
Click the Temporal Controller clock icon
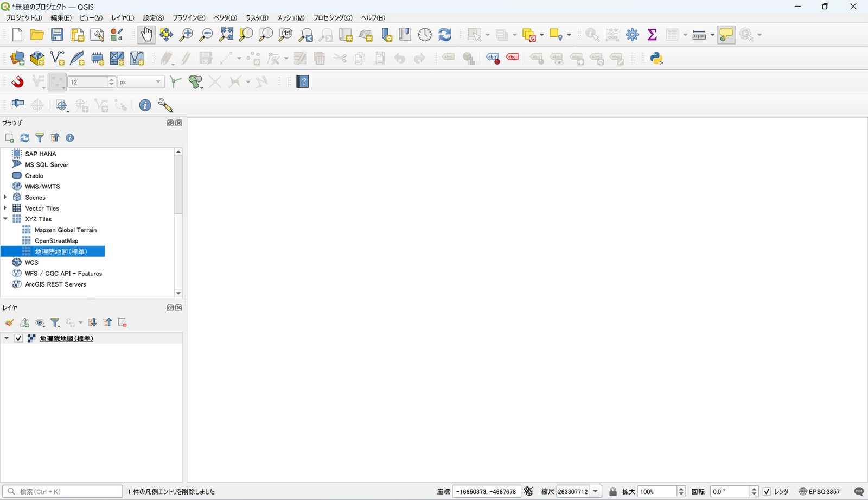pyautogui.click(x=425, y=35)
